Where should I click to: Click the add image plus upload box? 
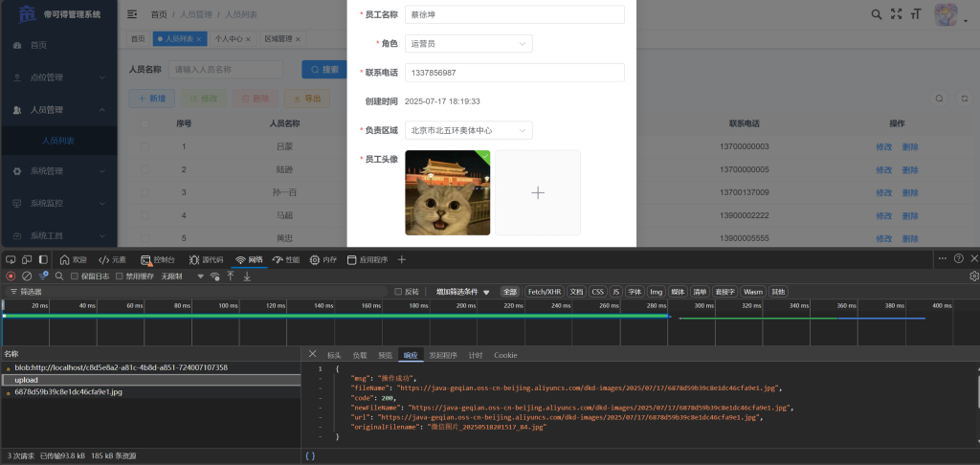pyautogui.click(x=537, y=192)
